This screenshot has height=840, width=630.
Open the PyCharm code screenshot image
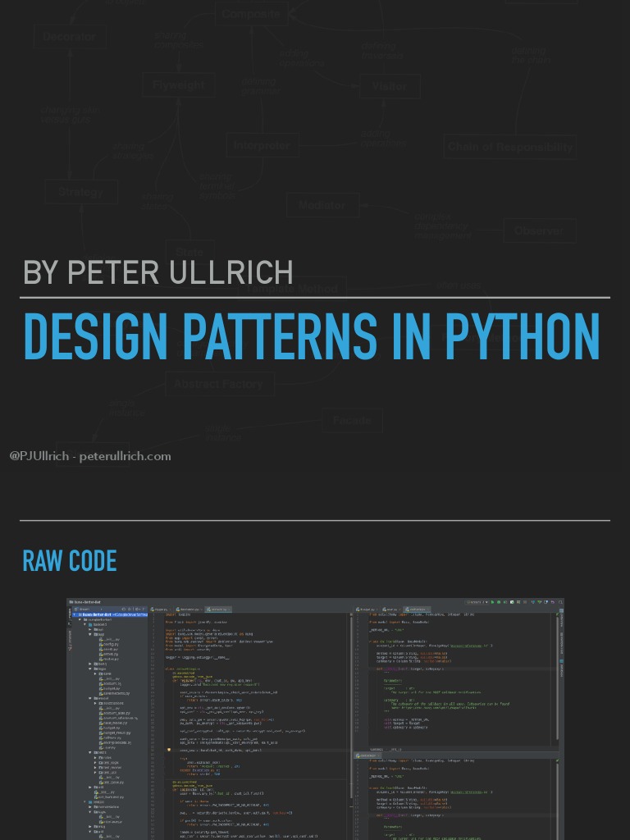tap(315, 719)
